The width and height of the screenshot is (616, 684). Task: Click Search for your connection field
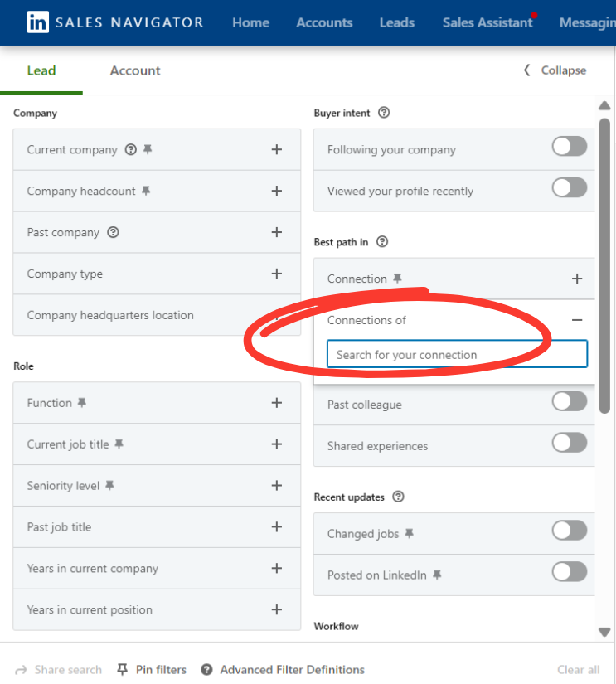pyautogui.click(x=457, y=354)
